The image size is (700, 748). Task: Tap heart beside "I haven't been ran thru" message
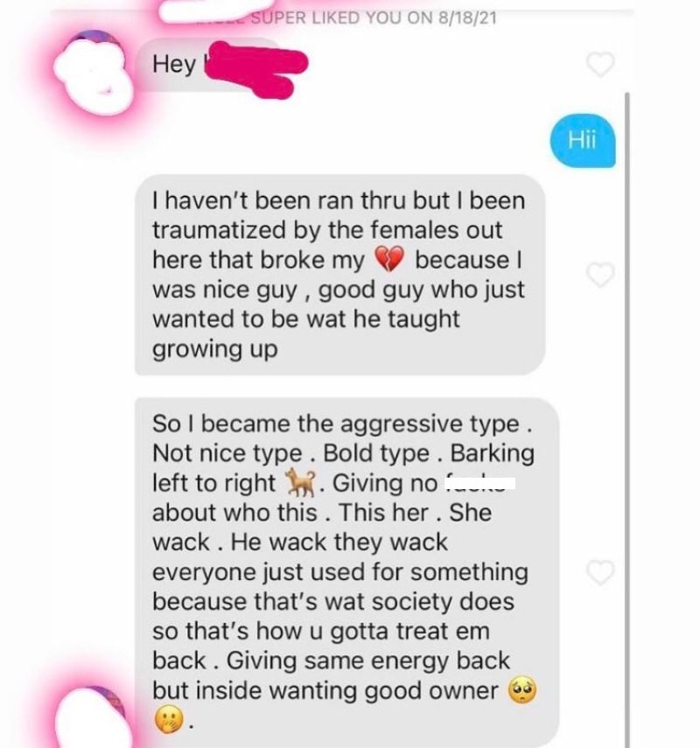coord(599,275)
